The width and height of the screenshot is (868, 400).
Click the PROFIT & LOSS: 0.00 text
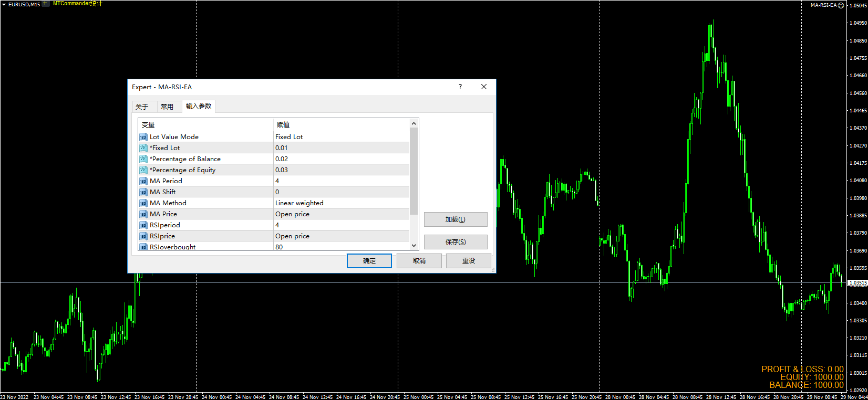click(802, 369)
